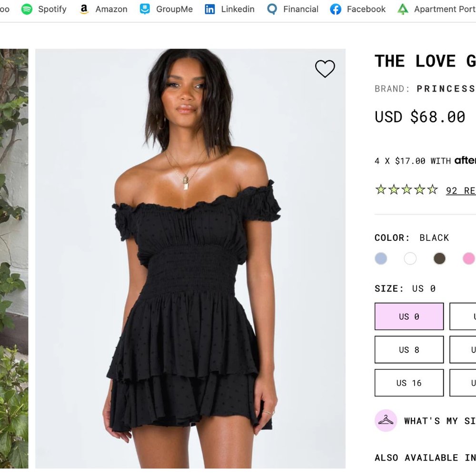This screenshot has height=476, width=476.
Task: Select the white color swatch
Action: (410, 258)
